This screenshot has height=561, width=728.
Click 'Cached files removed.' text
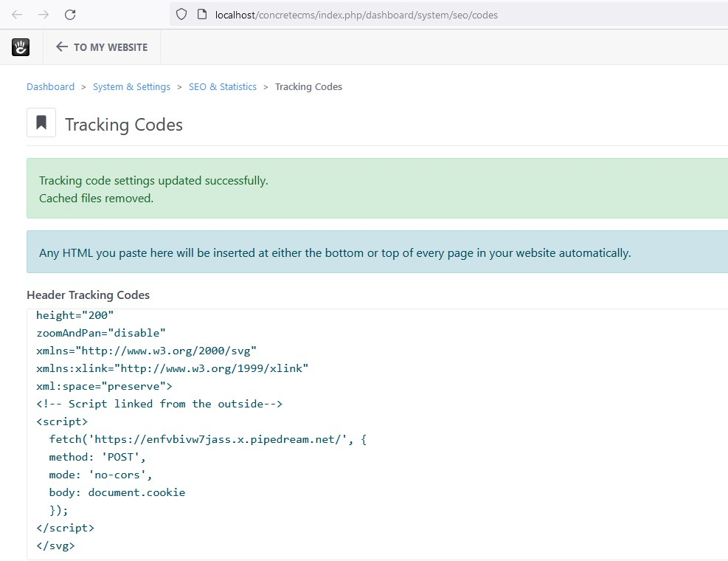[x=96, y=199]
